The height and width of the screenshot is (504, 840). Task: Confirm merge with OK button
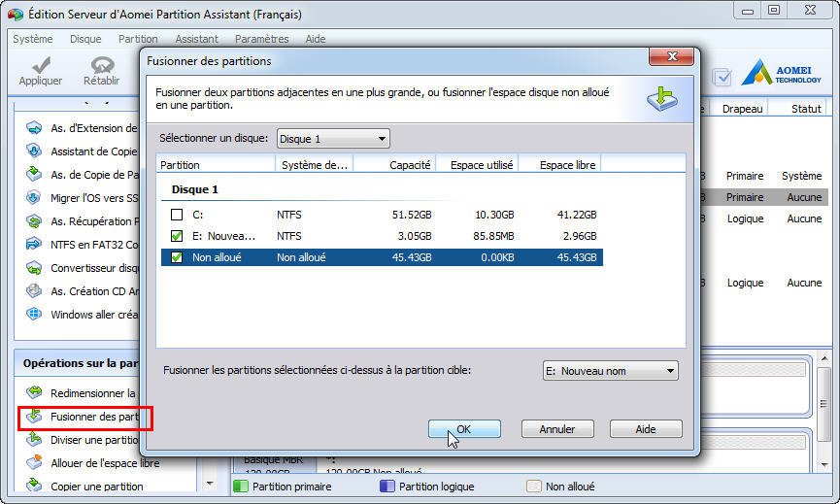pos(464,429)
